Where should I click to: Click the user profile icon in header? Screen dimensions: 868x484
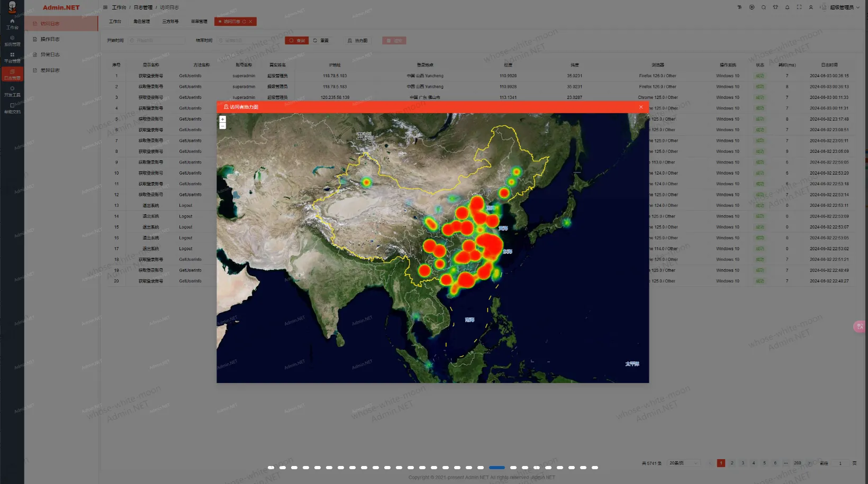click(x=811, y=7)
